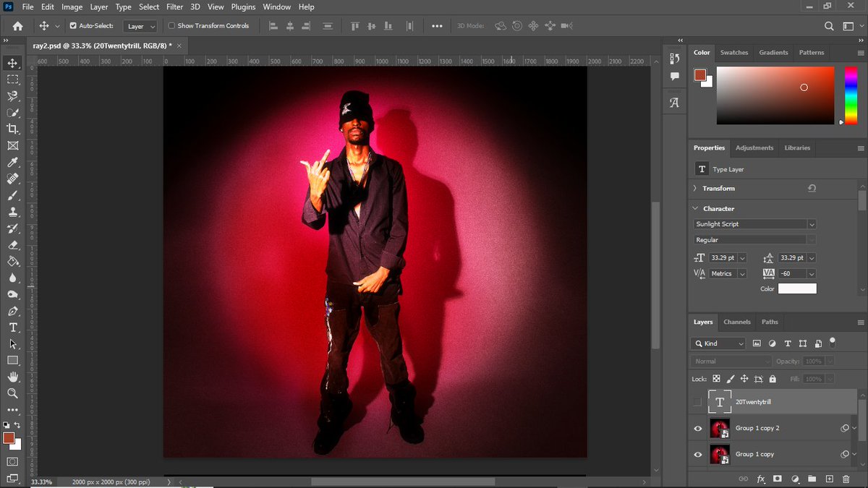Click the ellipsis options button in toolbar
The height and width of the screenshot is (488, 868).
point(437,25)
